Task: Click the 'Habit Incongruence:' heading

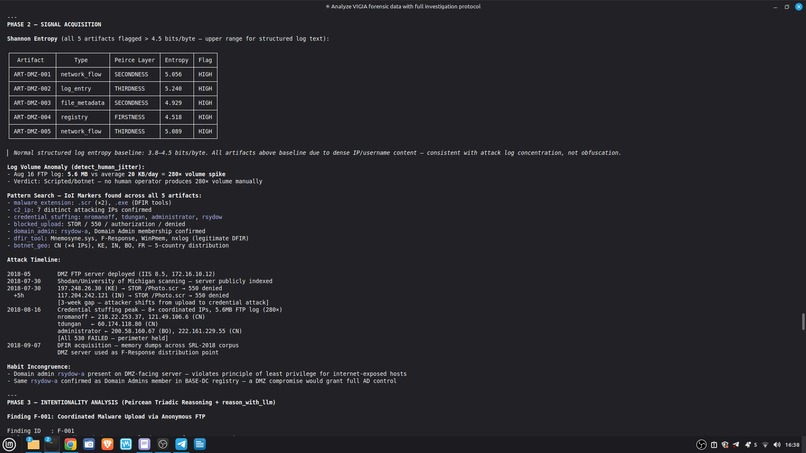Action: click(39, 367)
